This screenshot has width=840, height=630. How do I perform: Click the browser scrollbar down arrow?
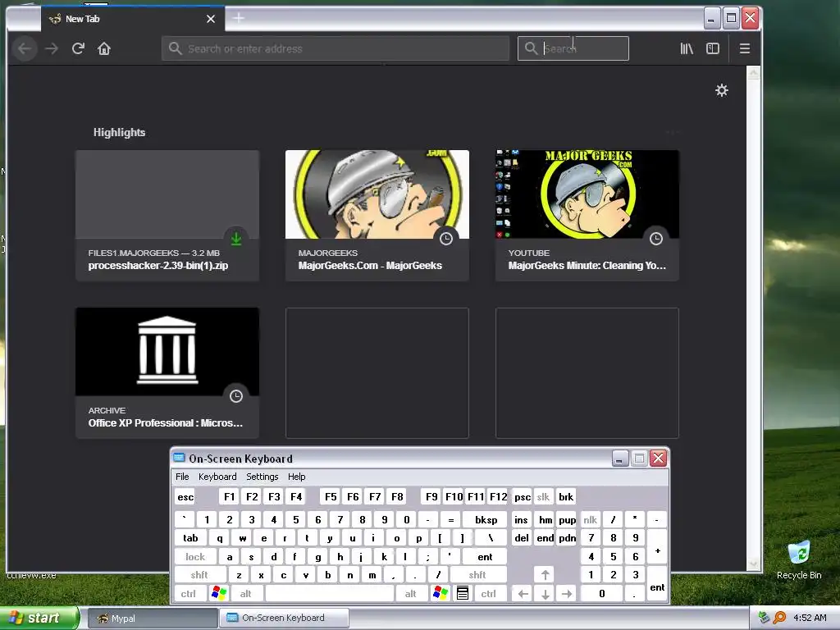pyautogui.click(x=753, y=564)
